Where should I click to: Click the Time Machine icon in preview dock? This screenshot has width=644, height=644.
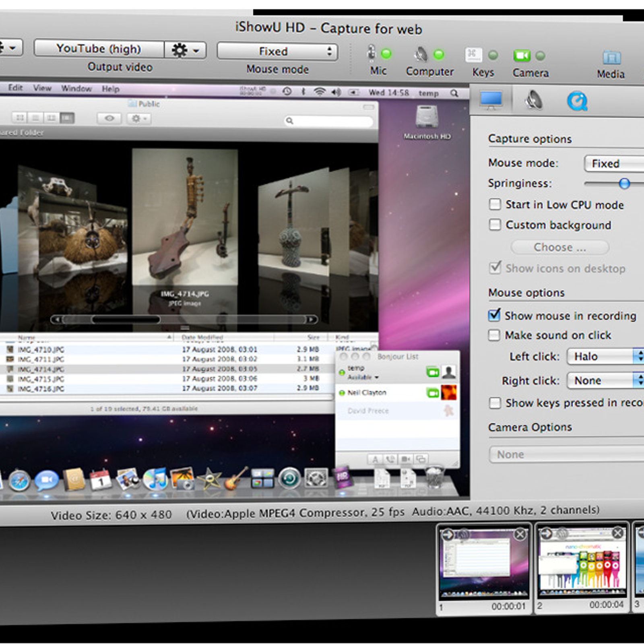tap(289, 478)
